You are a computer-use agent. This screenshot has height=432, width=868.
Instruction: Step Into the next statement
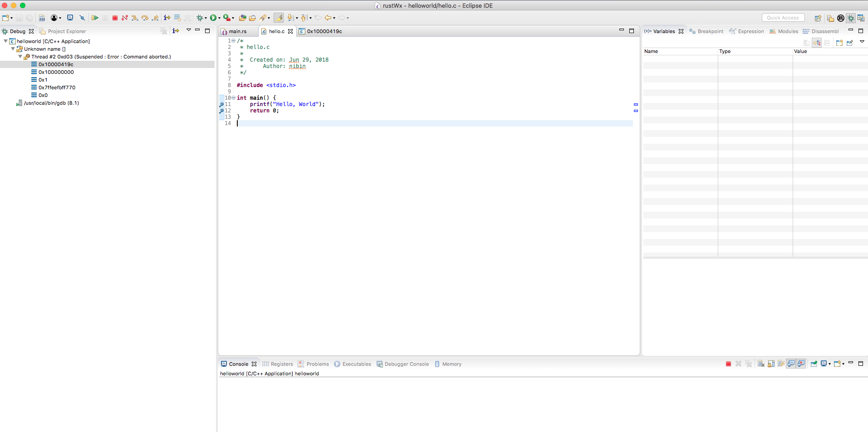coord(135,18)
